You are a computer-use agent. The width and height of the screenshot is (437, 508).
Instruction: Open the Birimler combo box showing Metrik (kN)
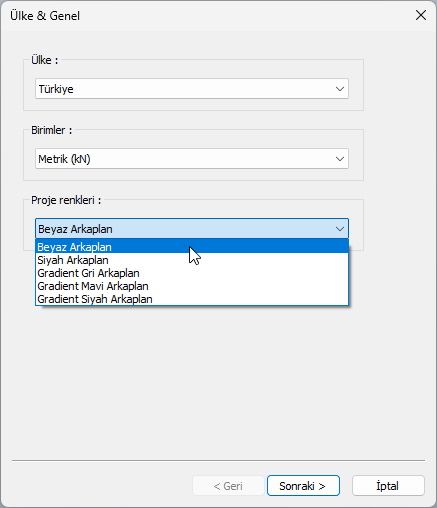coord(192,159)
